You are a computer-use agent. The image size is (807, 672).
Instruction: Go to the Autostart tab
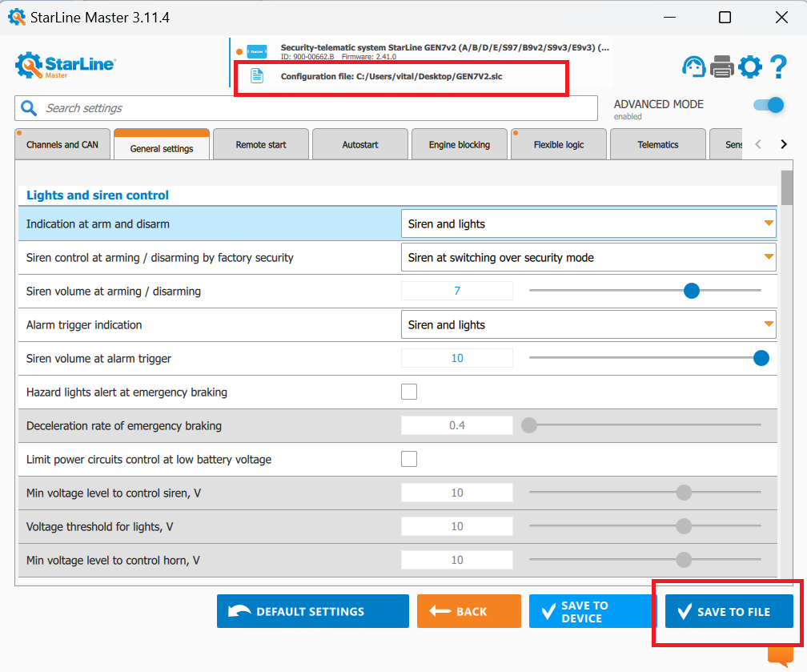(360, 144)
